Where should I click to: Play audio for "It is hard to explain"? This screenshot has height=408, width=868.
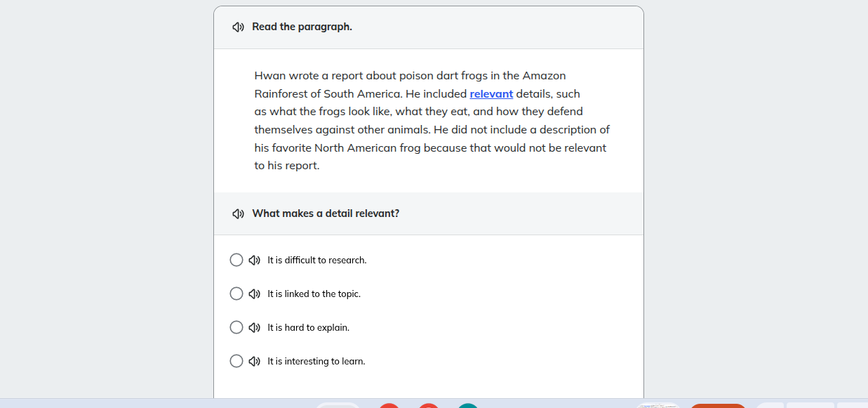[255, 328]
